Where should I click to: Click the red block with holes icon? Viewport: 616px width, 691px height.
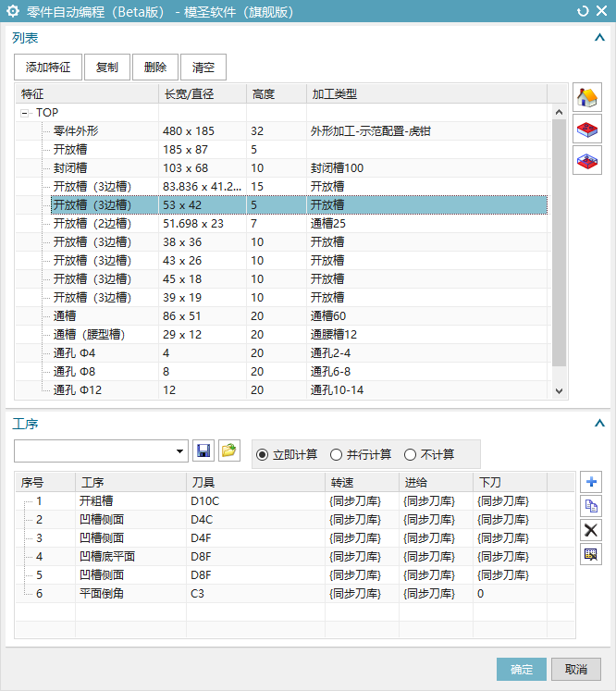coord(587,129)
